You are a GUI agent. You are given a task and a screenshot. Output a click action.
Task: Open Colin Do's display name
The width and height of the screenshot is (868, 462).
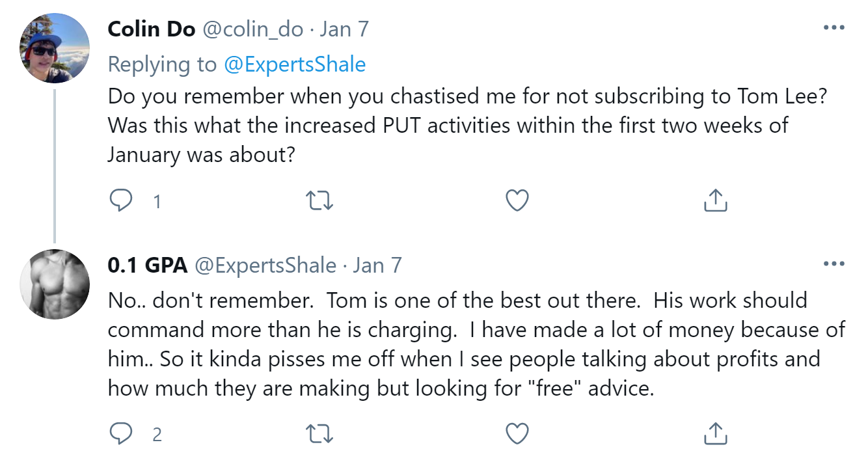click(x=151, y=29)
